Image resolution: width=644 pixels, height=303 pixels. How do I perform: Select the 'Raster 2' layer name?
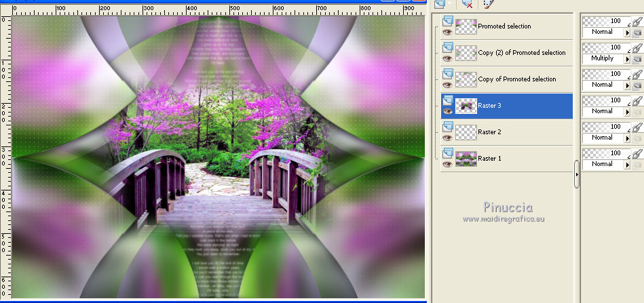point(489,132)
